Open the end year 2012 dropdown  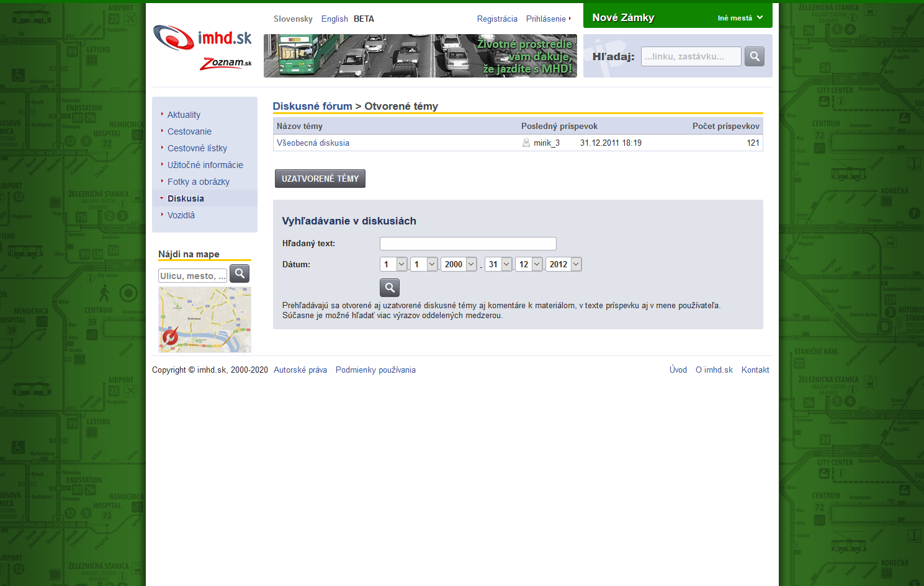(563, 264)
